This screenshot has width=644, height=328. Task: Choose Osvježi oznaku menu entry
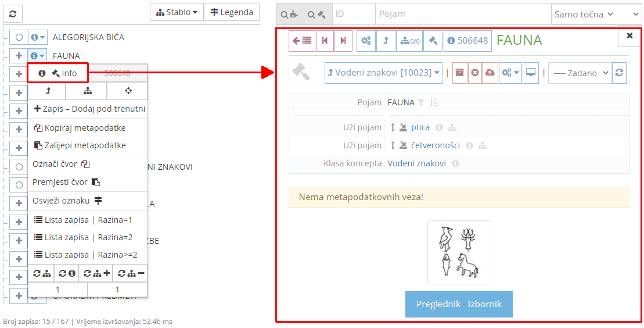tap(88, 201)
